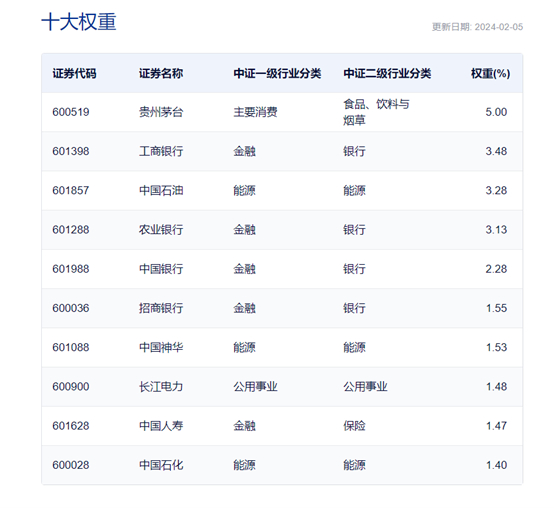This screenshot has width=554, height=508.
Task: Click the 保险 industry cell
Action: [354, 426]
